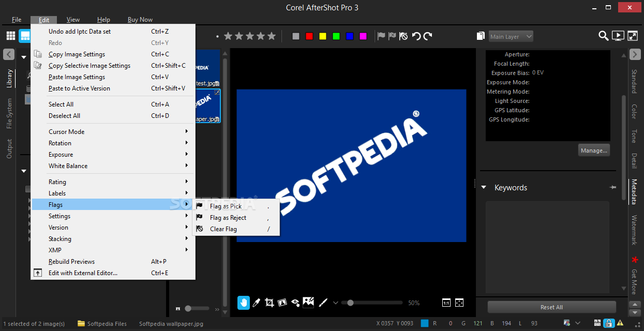Screen dimensions: 644x331
Task: Collapse the right panel with the arrow
Action: pyautogui.click(x=635, y=54)
